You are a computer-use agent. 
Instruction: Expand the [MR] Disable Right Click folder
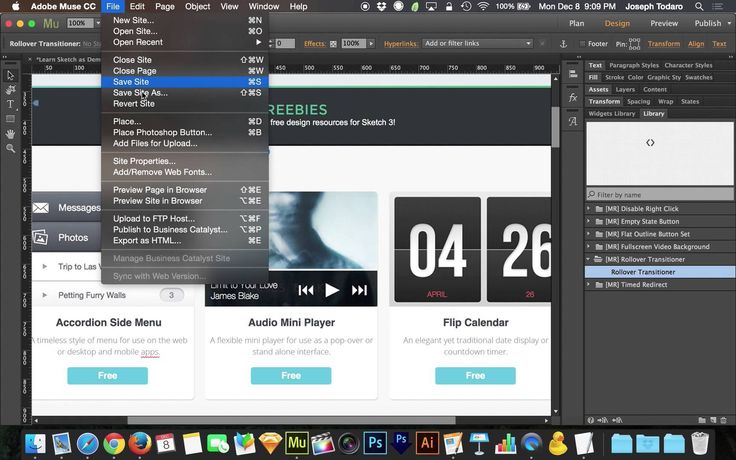[x=589, y=208]
